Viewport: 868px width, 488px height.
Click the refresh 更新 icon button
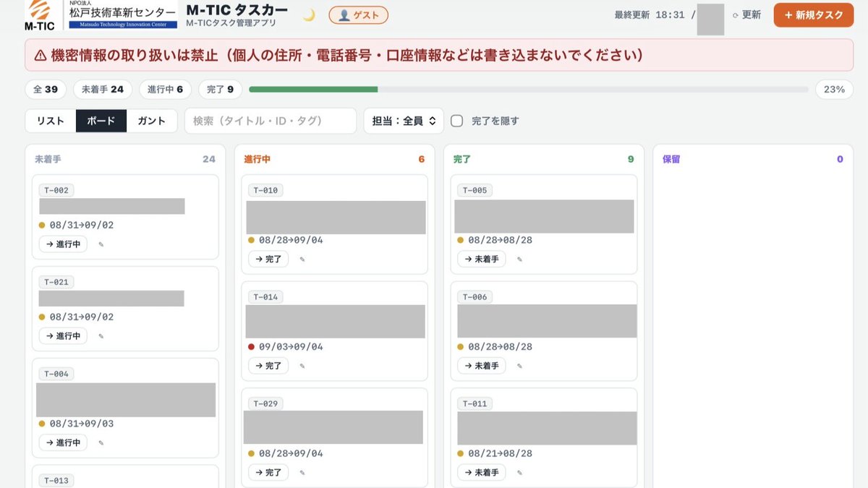[746, 15]
